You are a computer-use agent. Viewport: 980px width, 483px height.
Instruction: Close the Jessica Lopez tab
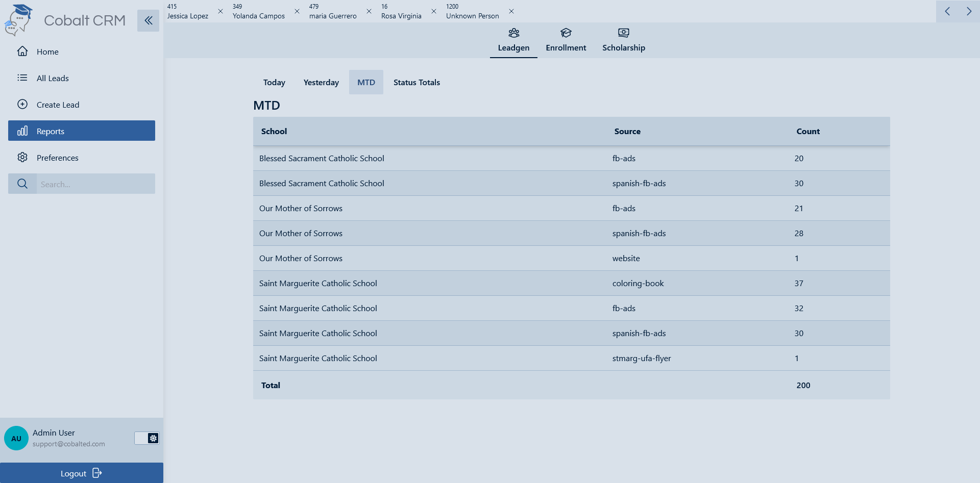220,11
